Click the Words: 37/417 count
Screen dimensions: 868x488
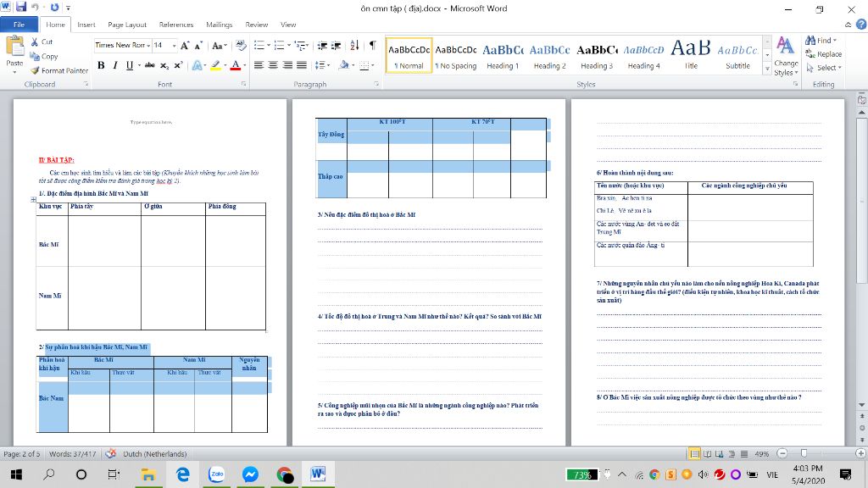[73, 454]
